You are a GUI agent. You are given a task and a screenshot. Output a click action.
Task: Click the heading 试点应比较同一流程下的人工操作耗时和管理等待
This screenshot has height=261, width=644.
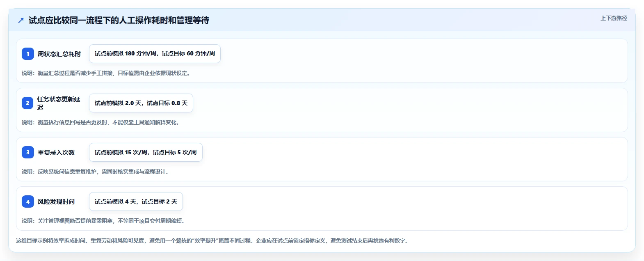(x=119, y=20)
